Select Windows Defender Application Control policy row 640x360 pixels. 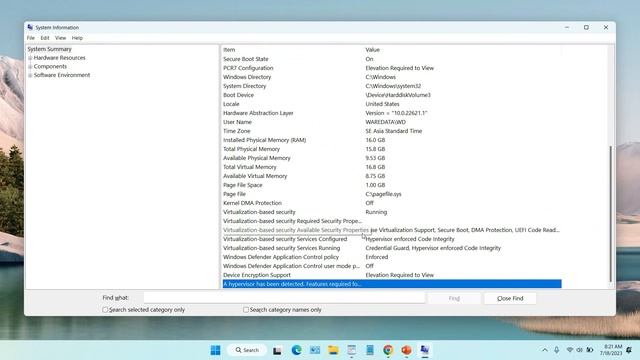pyautogui.click(x=392, y=257)
